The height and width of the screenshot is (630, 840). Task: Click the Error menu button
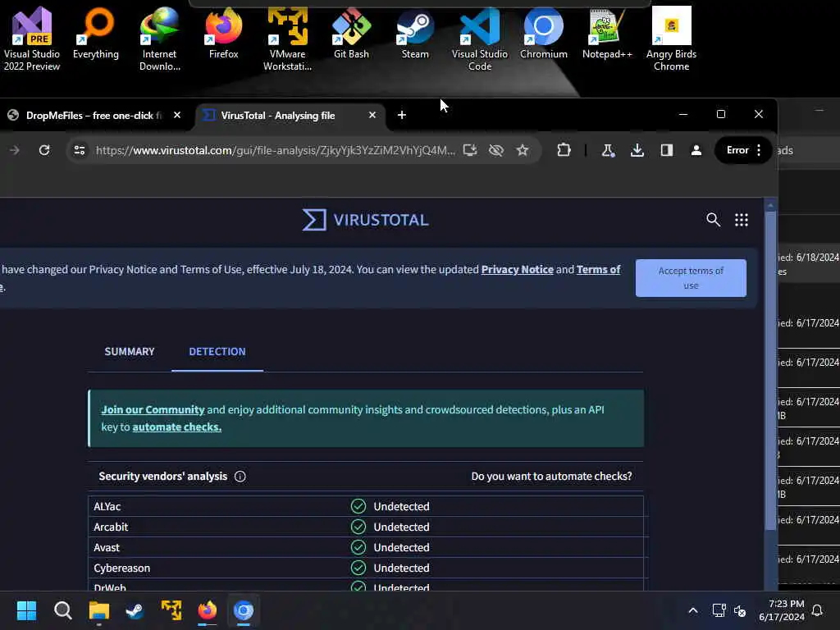click(x=743, y=151)
